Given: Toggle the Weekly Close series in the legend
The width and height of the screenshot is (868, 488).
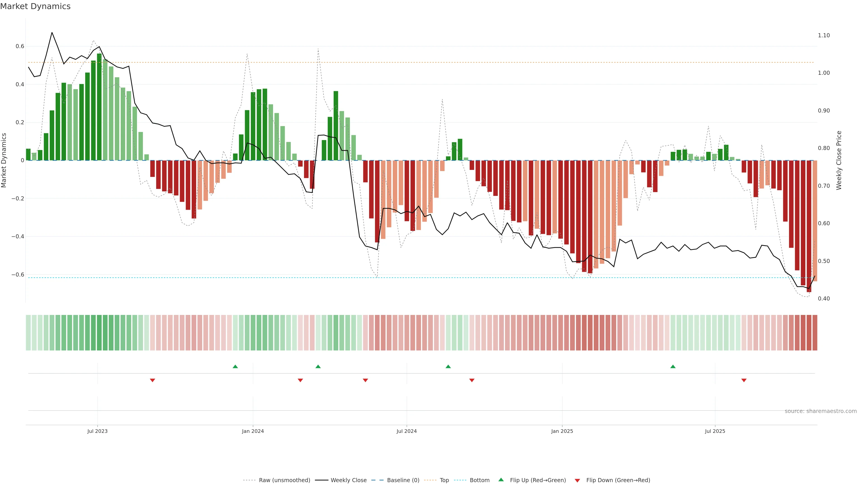Looking at the screenshot, I should point(348,480).
